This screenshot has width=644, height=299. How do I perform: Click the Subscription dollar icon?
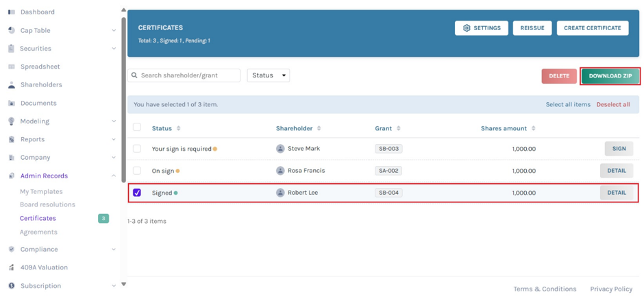tap(12, 285)
